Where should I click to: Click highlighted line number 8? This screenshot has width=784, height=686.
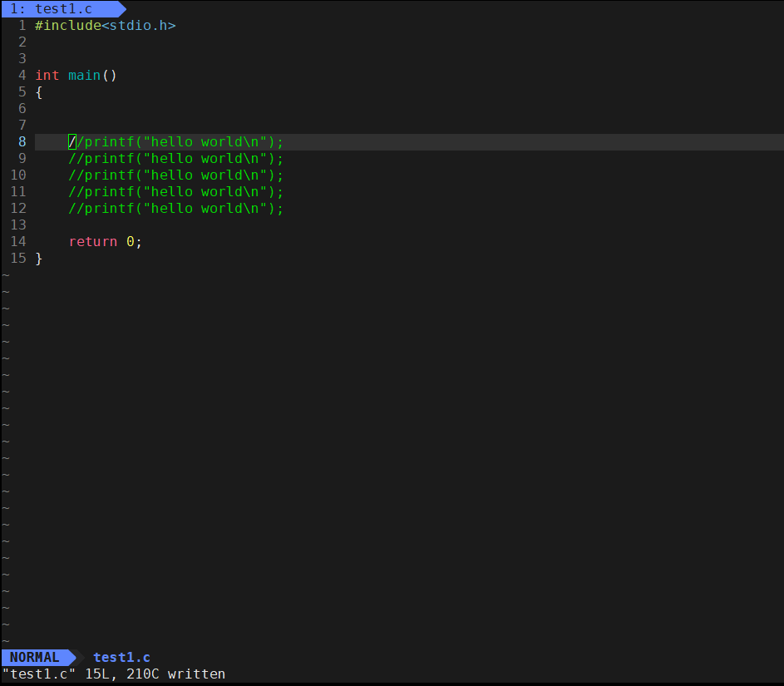[x=22, y=142]
